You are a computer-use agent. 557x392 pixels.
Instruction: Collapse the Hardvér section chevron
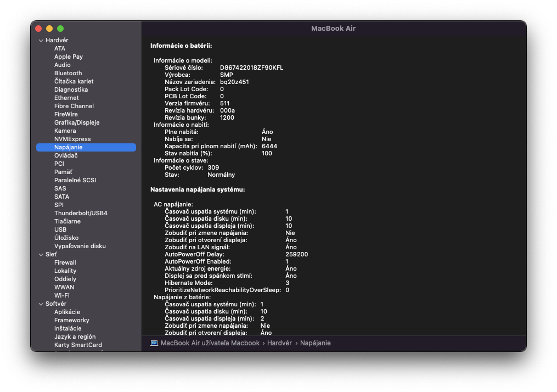[x=41, y=41]
